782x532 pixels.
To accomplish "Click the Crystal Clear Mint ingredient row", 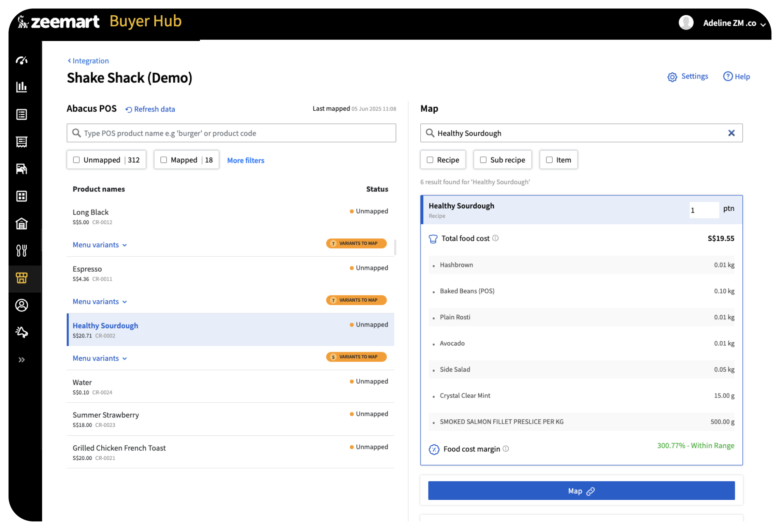I will tap(581, 396).
